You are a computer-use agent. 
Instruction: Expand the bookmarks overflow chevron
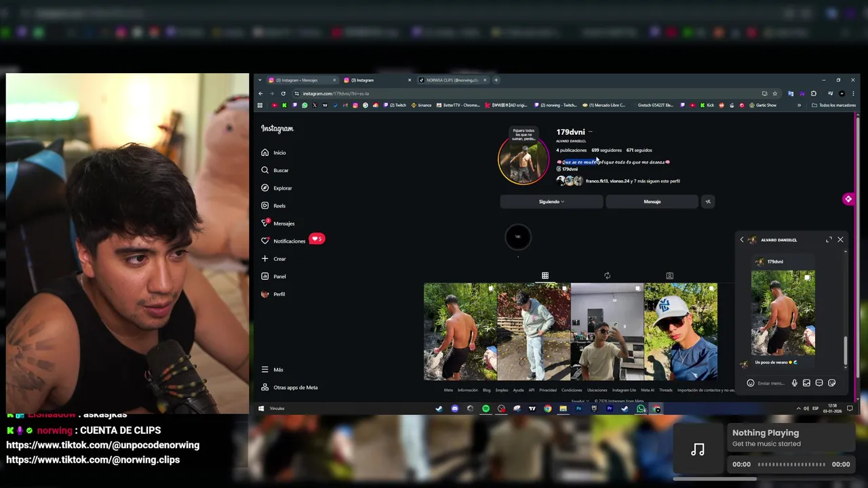click(799, 105)
